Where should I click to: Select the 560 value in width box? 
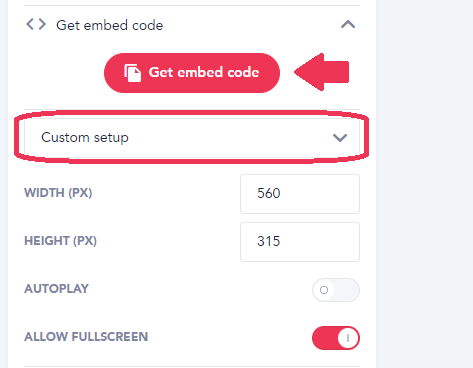click(269, 193)
